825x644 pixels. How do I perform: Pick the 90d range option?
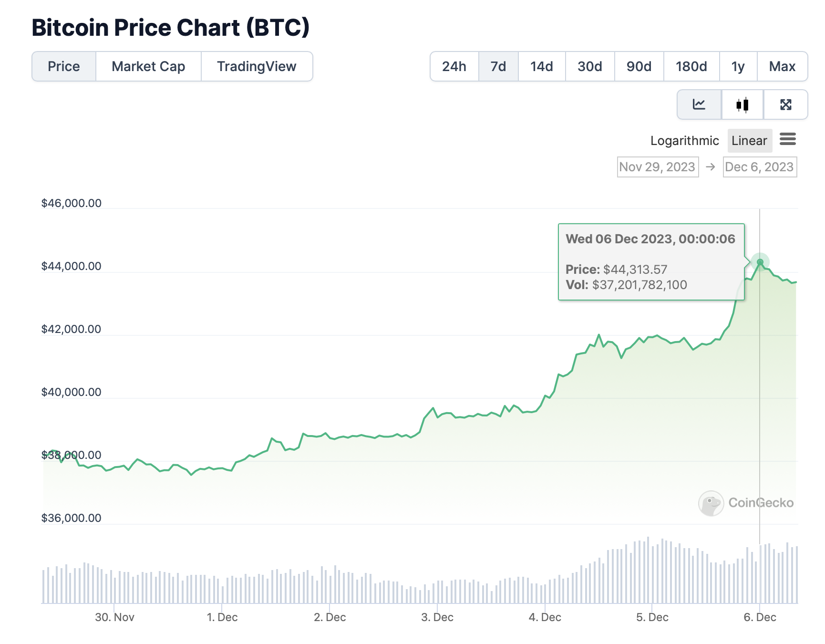(x=639, y=66)
